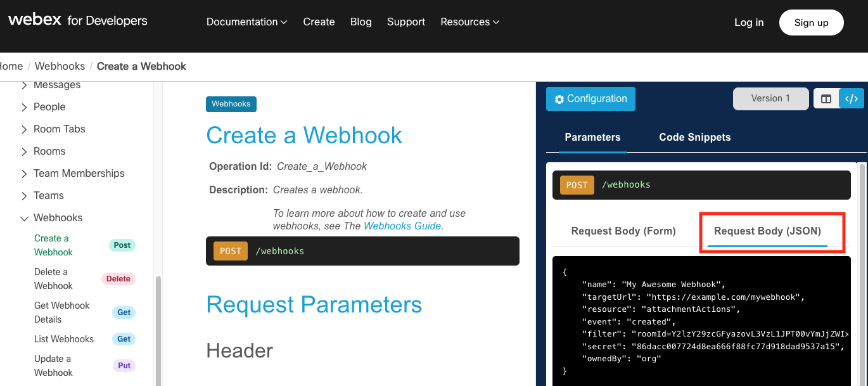
Task: Click the POST /webhooks bar in Parameters panel
Action: tap(701, 185)
